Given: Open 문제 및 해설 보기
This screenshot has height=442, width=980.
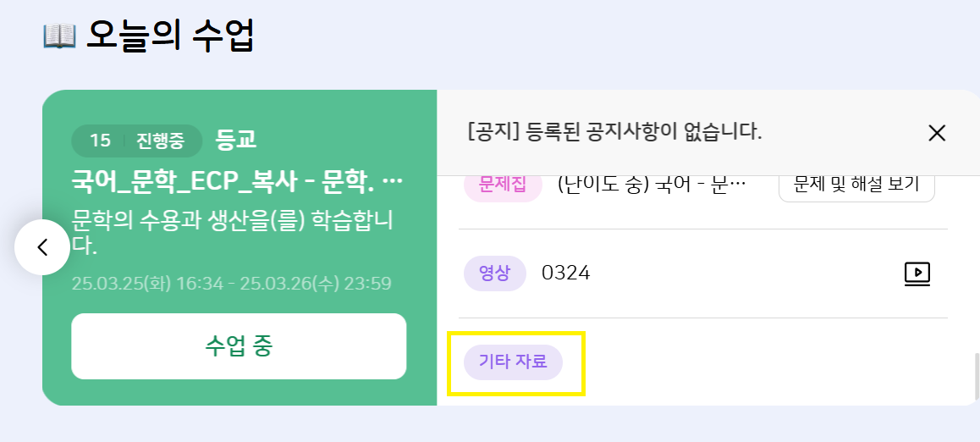Looking at the screenshot, I should pos(856,184).
